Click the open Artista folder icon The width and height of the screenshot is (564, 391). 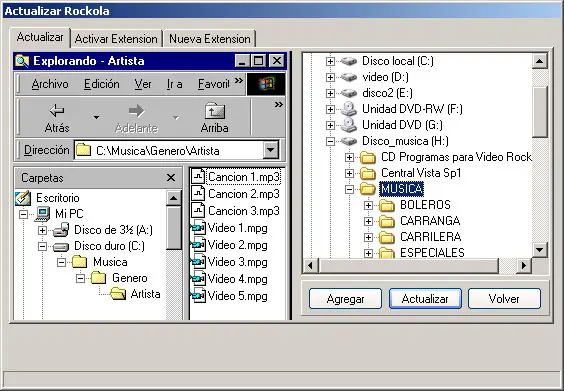118,294
